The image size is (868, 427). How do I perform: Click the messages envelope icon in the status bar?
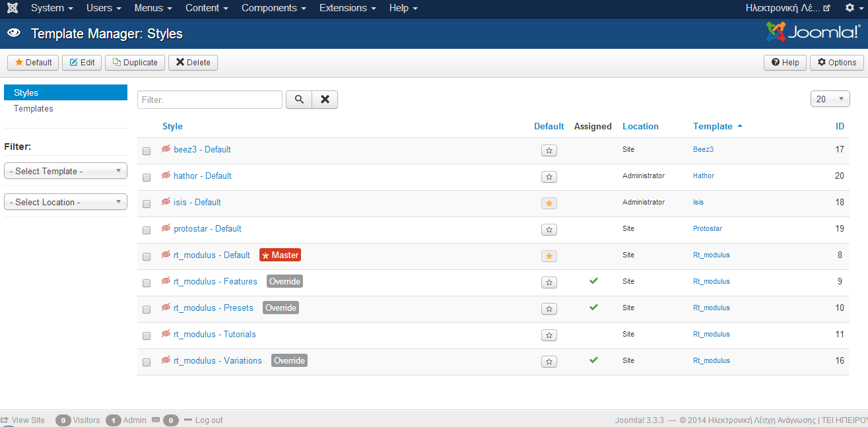click(156, 420)
